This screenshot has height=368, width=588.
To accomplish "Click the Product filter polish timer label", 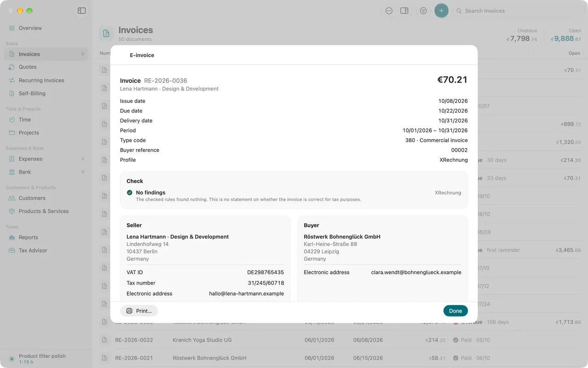I will (42, 356).
